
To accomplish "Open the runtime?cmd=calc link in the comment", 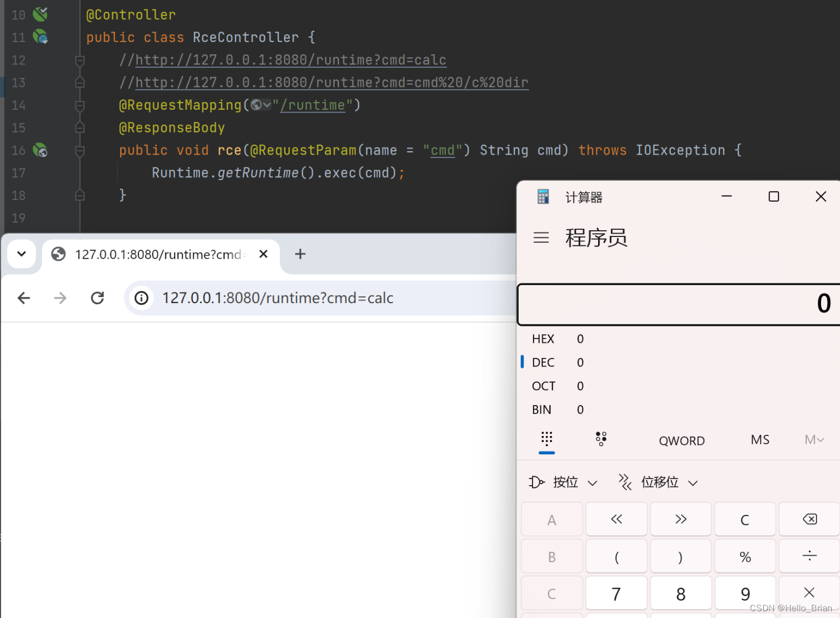I will [x=291, y=60].
